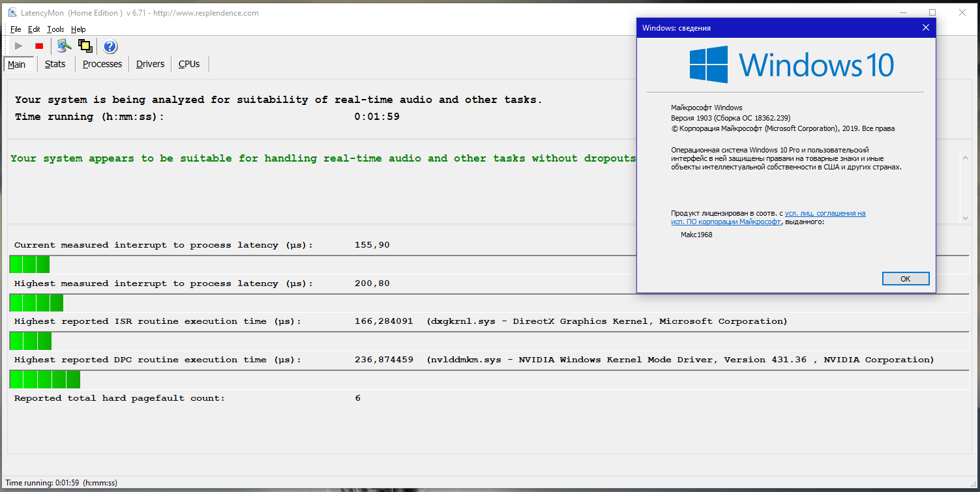
Task: Stop monitoring with the red square button
Action: [39, 46]
